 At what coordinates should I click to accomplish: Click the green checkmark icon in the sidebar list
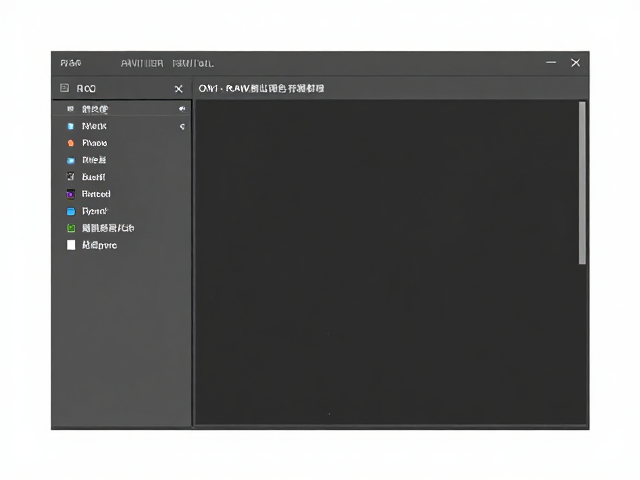coord(71,228)
